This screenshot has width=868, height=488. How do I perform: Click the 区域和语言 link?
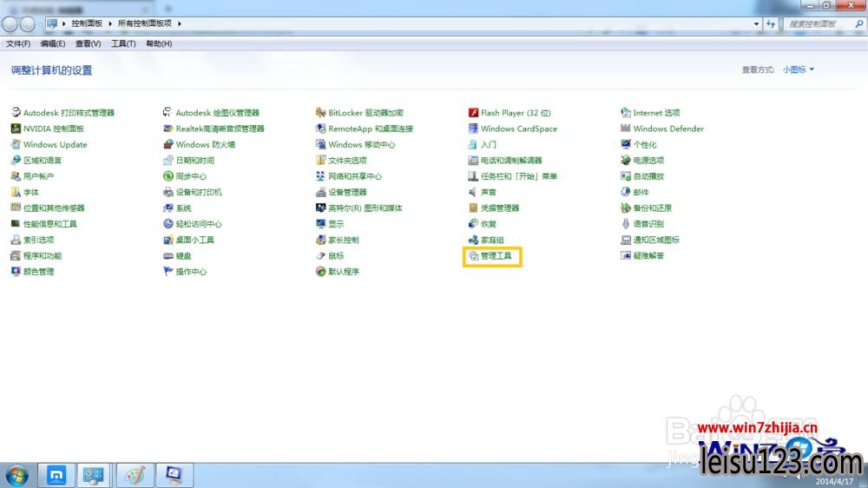pyautogui.click(x=43, y=161)
